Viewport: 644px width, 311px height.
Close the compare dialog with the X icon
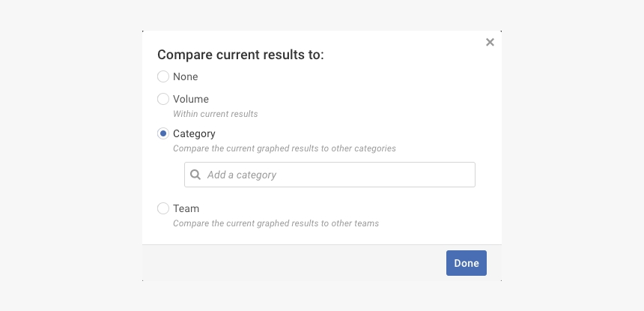[490, 43]
